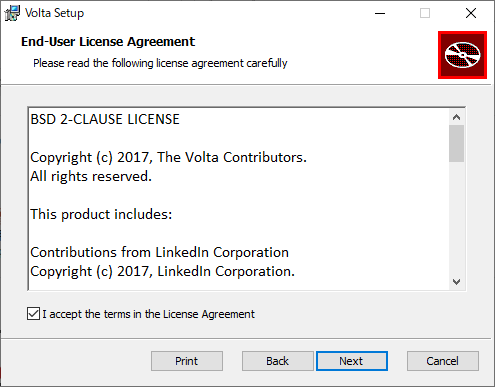Close the Volta Setup window

[471, 13]
